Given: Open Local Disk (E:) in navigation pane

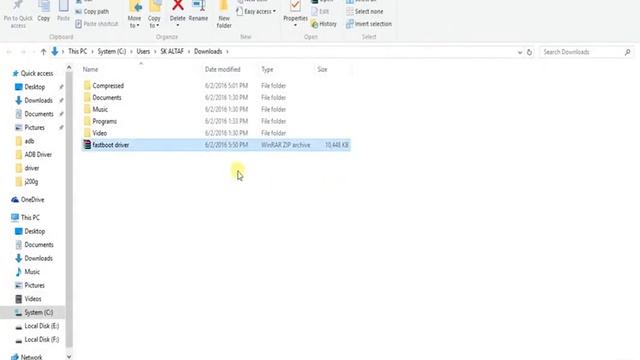Looking at the screenshot, I should click(x=42, y=326).
